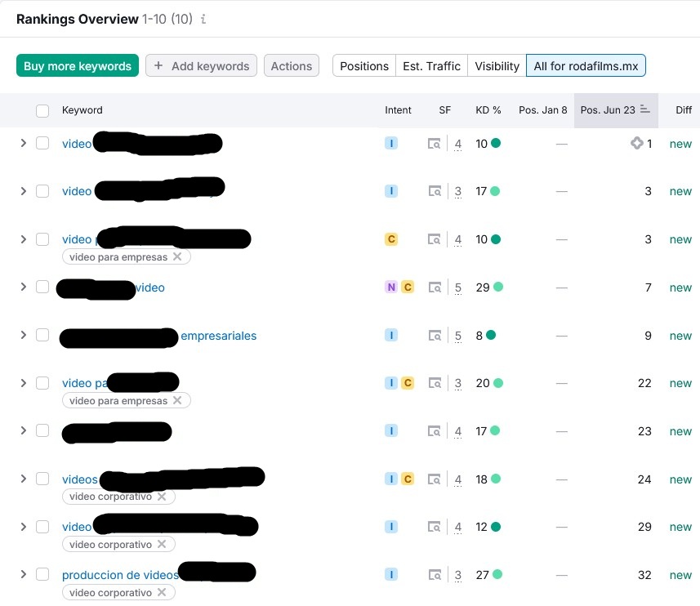Expand the row ending in 'empresariales'
The height and width of the screenshot is (606, 700).
coord(23,336)
